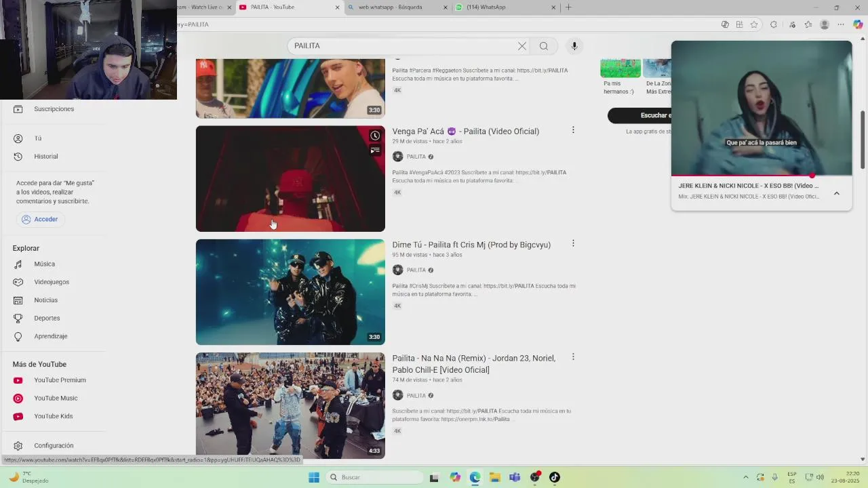Click the Escuchar button in the right panel
The image size is (868, 488).
[639, 115]
